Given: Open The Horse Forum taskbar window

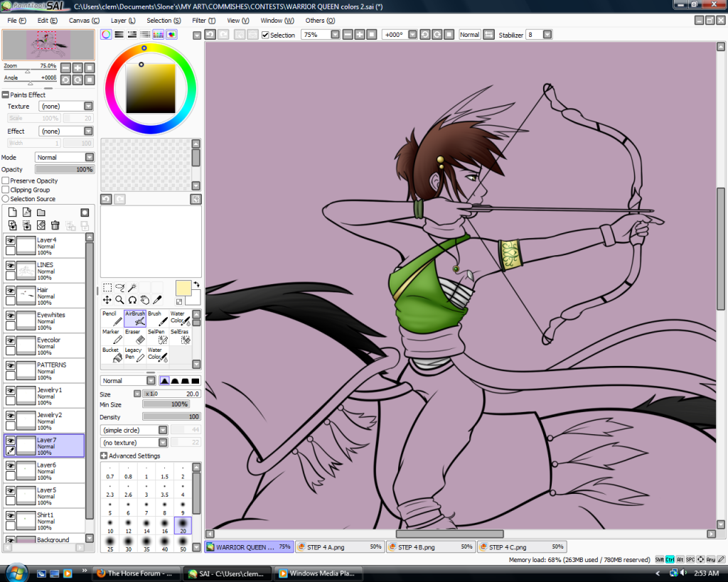Looking at the screenshot, I should coord(136,573).
